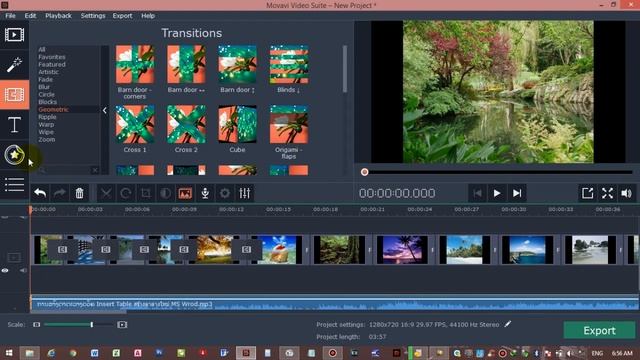
Task: Skip to next frame
Action: (517, 193)
